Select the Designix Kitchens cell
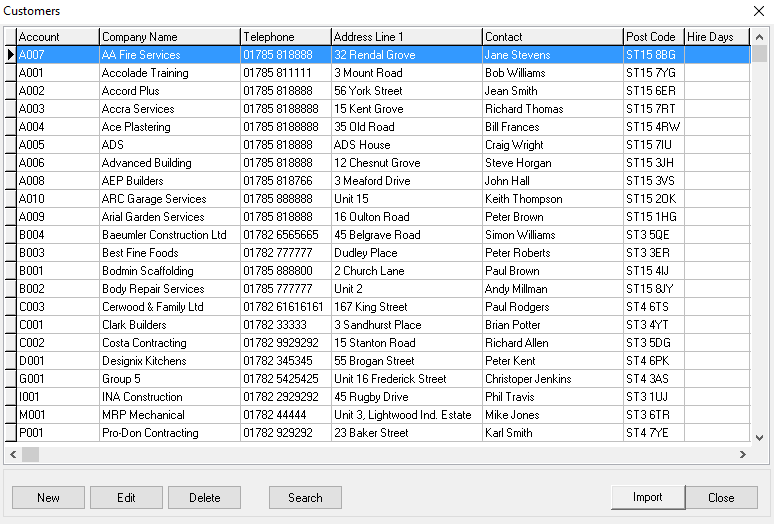The image size is (774, 524). (170, 361)
